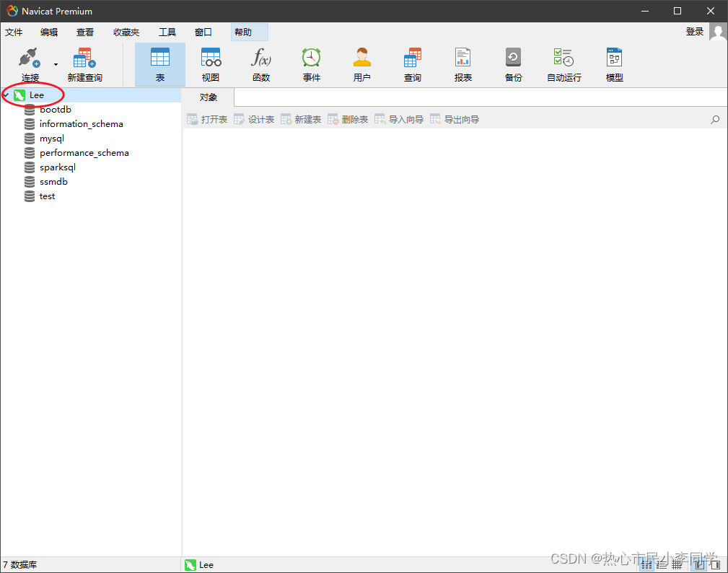728x573 pixels.
Task: Click the user avatar icon
Action: [x=718, y=32]
